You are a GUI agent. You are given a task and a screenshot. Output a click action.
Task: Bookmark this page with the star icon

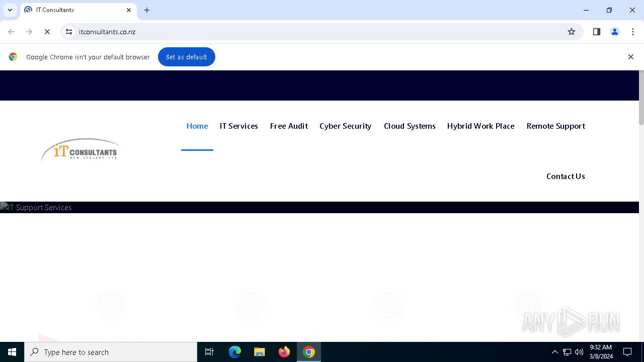(572, 32)
